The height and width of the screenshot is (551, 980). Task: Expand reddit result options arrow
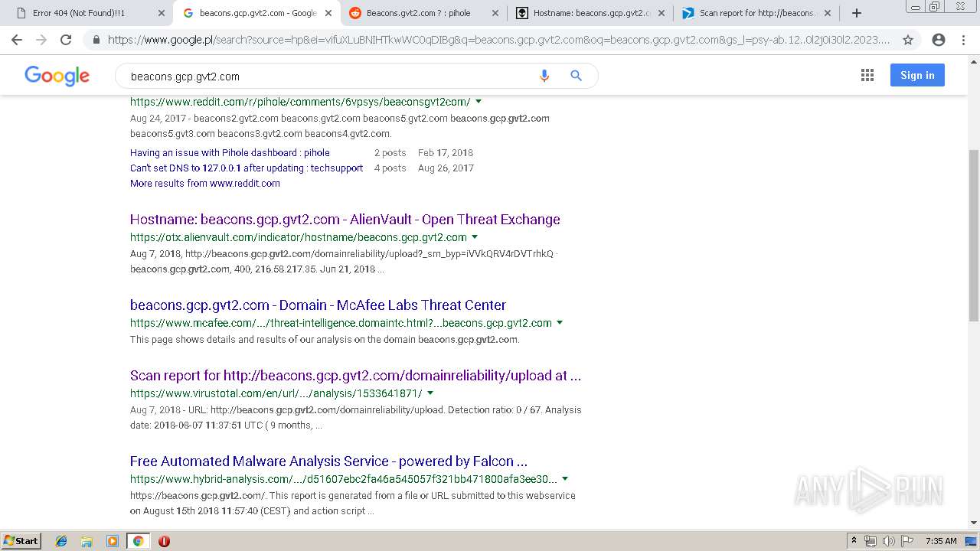coord(479,102)
